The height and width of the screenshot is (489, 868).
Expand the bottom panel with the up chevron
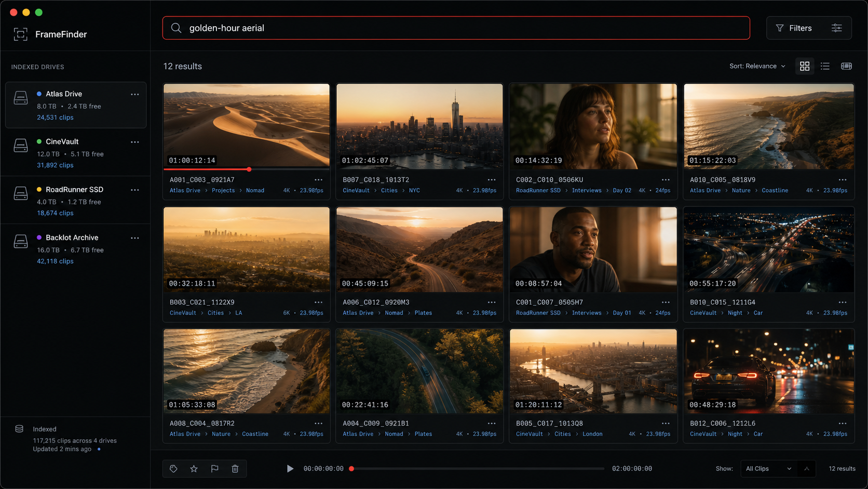tap(806, 469)
